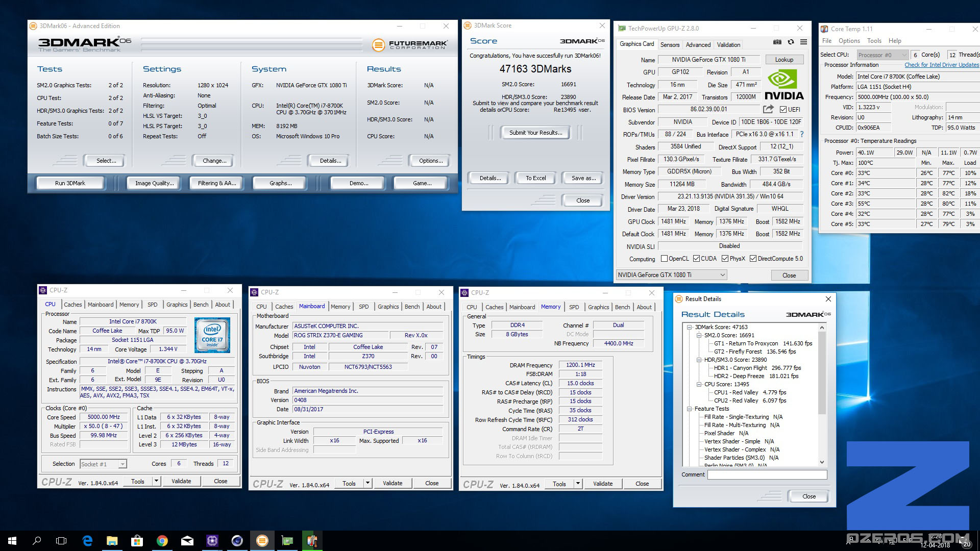Open the Select CPU dropdown in Core Temp

tap(882, 55)
